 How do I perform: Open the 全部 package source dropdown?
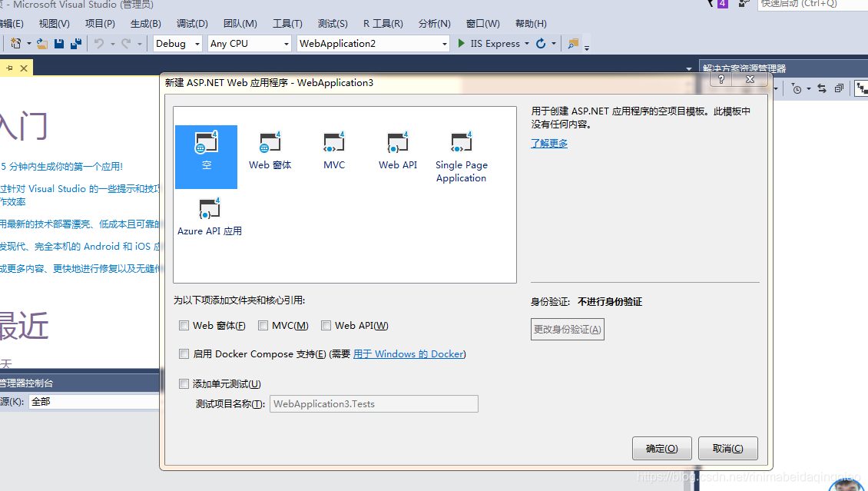point(94,402)
